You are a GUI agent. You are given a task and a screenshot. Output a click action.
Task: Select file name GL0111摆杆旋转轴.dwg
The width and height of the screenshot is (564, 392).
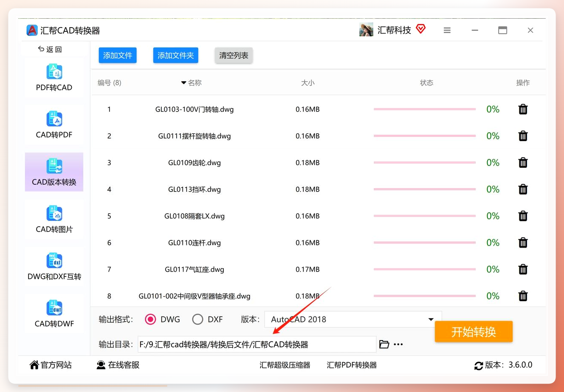(195, 136)
